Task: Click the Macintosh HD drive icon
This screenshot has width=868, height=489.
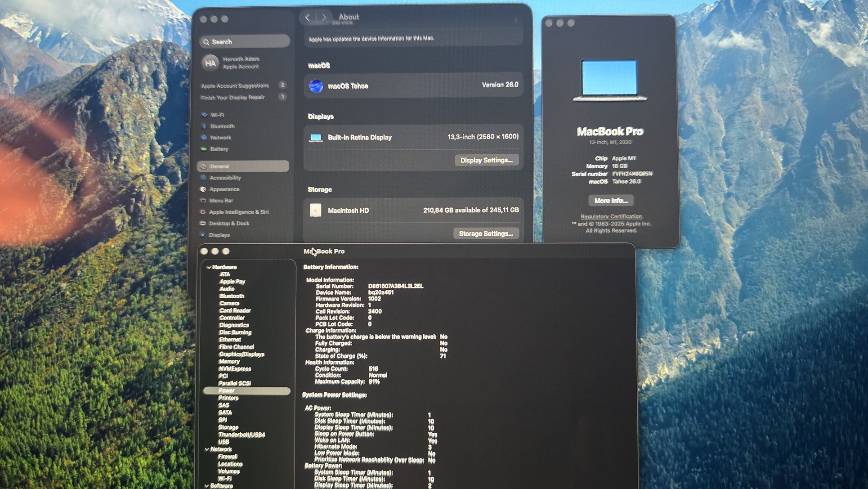Action: [316, 210]
